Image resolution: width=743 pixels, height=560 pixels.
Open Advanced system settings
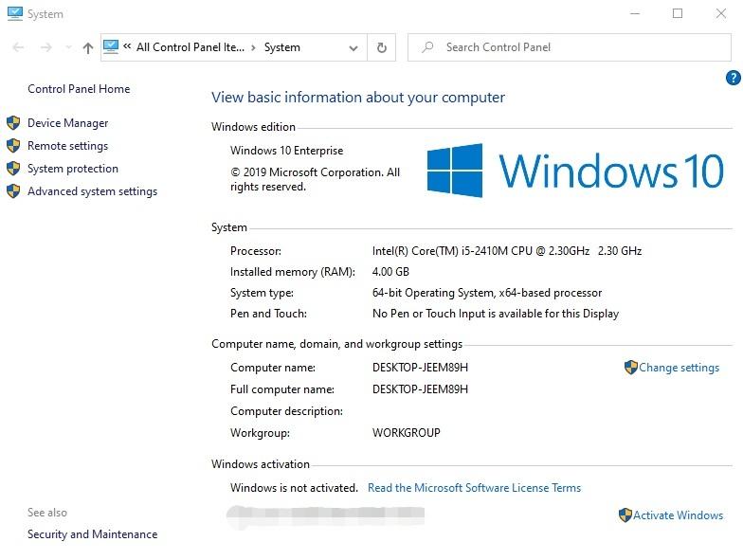click(x=93, y=191)
